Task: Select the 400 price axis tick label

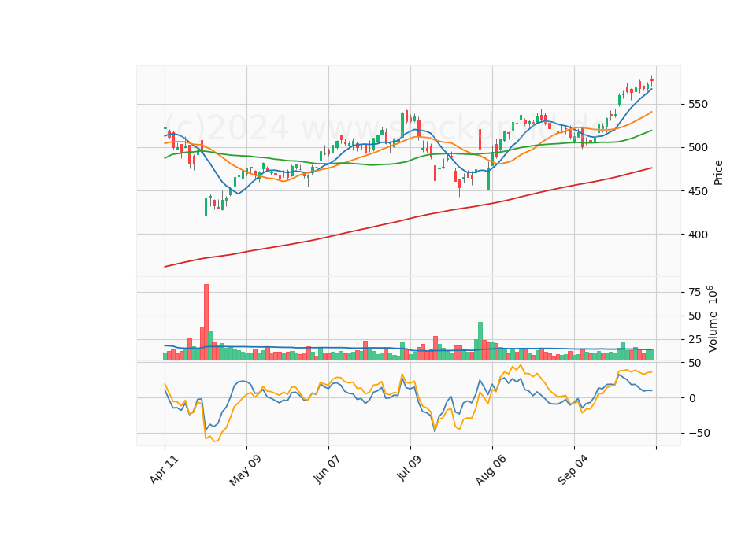Action: pyautogui.click(x=698, y=235)
